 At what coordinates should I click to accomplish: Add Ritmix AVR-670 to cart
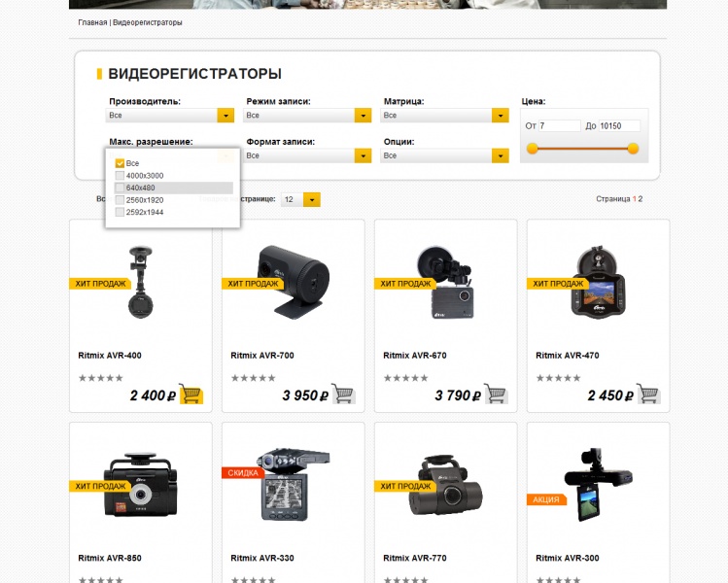point(496,394)
